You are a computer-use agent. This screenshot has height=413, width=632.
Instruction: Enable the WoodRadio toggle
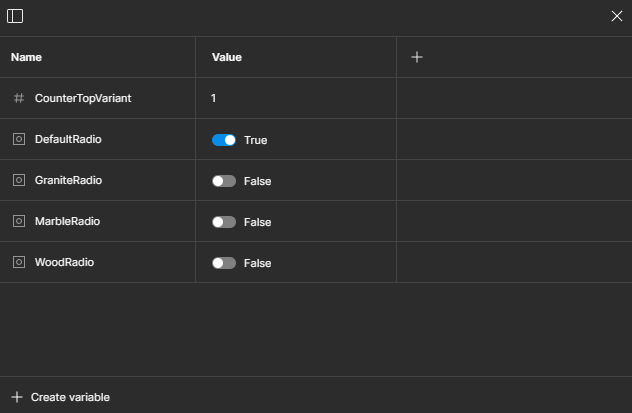point(224,263)
